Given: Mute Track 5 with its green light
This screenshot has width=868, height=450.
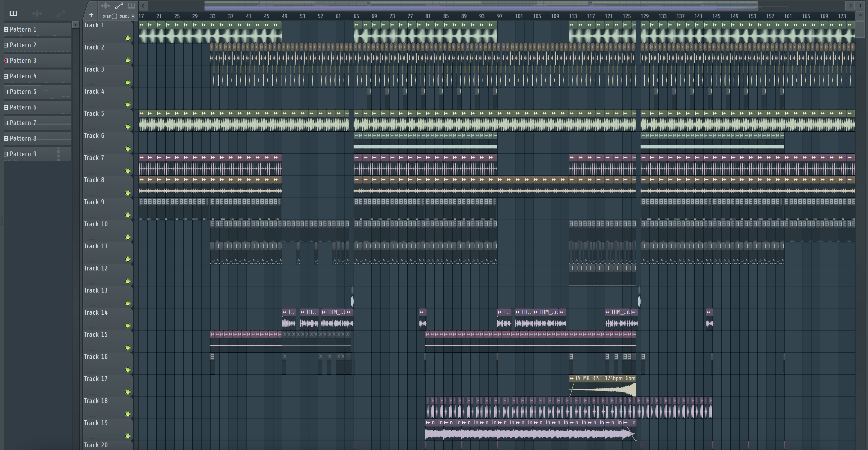Looking at the screenshot, I should pyautogui.click(x=128, y=127).
